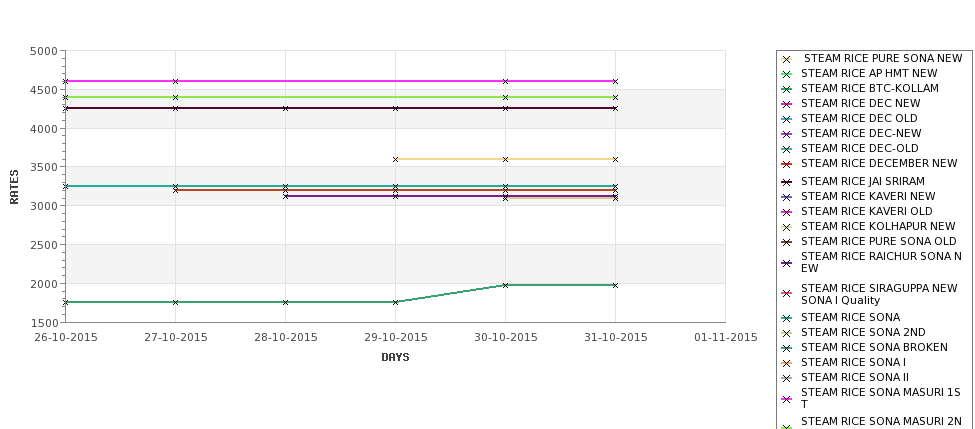Click the STEAM RICE JAI SRIRAM legend marker
The height and width of the screenshot is (429, 975).
[786, 182]
